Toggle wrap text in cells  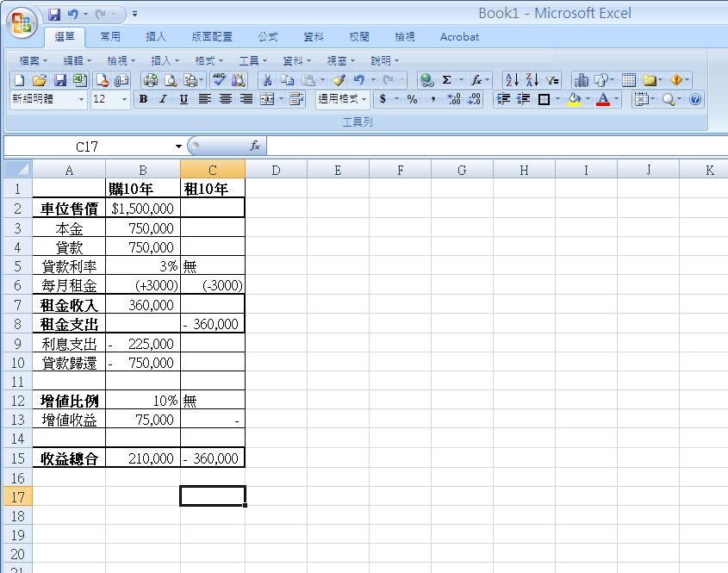[296, 99]
